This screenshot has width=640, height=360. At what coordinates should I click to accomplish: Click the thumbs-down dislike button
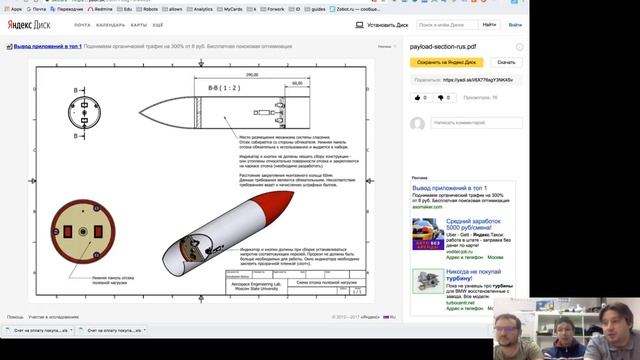[444, 98]
